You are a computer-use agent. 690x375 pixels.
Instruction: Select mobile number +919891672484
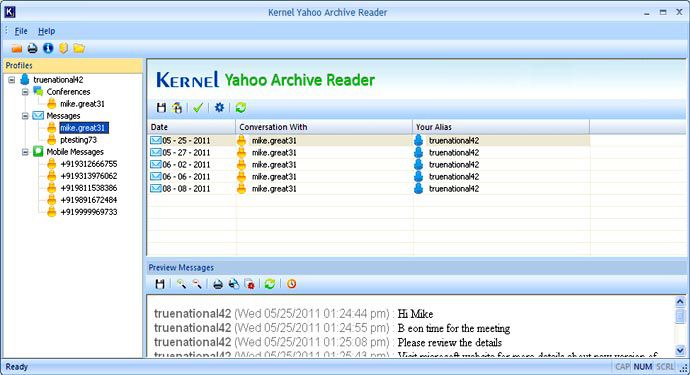89,200
